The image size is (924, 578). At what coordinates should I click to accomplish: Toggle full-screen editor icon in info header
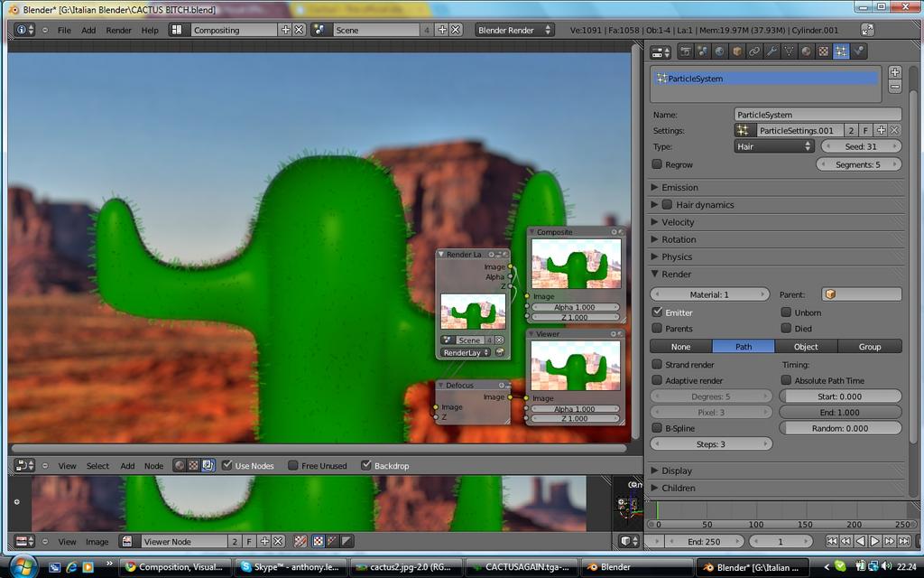(867, 30)
